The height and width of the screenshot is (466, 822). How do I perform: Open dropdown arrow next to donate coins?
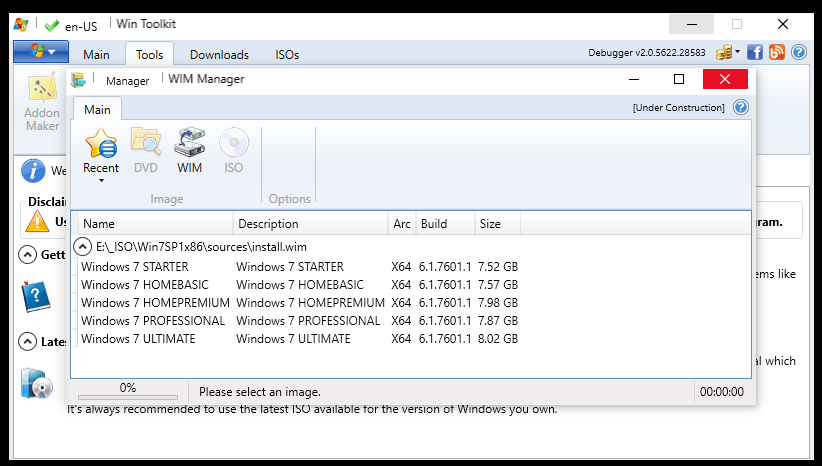pos(737,51)
